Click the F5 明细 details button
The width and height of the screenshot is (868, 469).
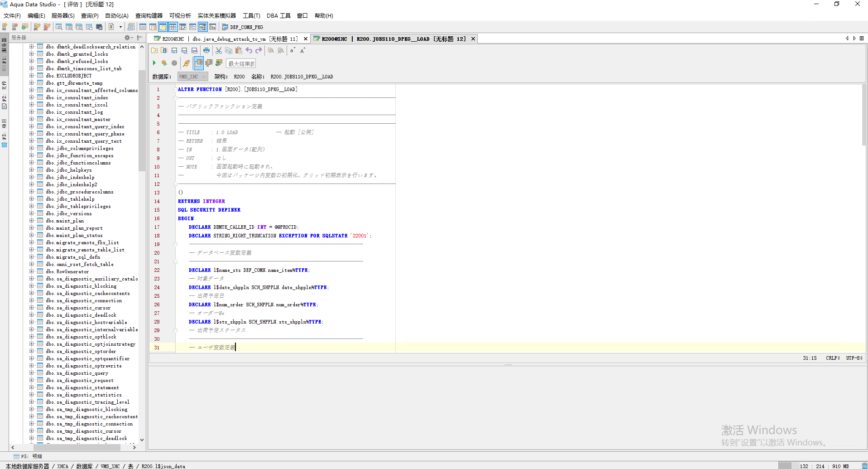tap(28, 456)
